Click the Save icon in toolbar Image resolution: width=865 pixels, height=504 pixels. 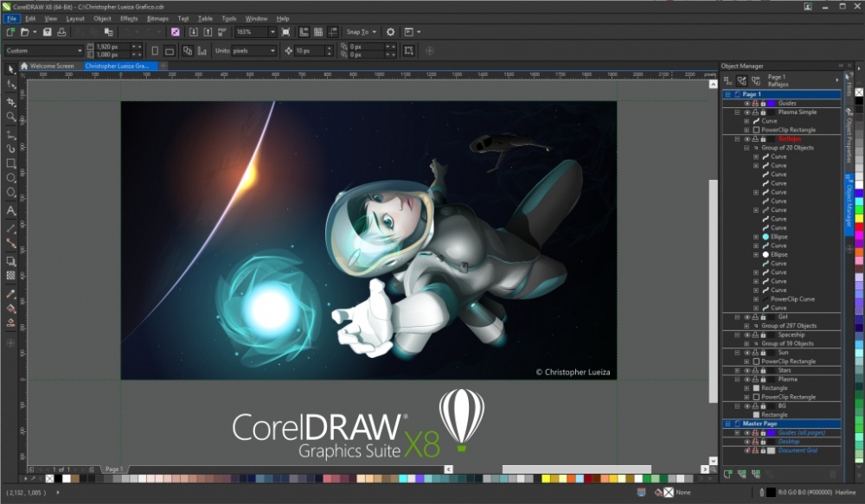(x=48, y=32)
